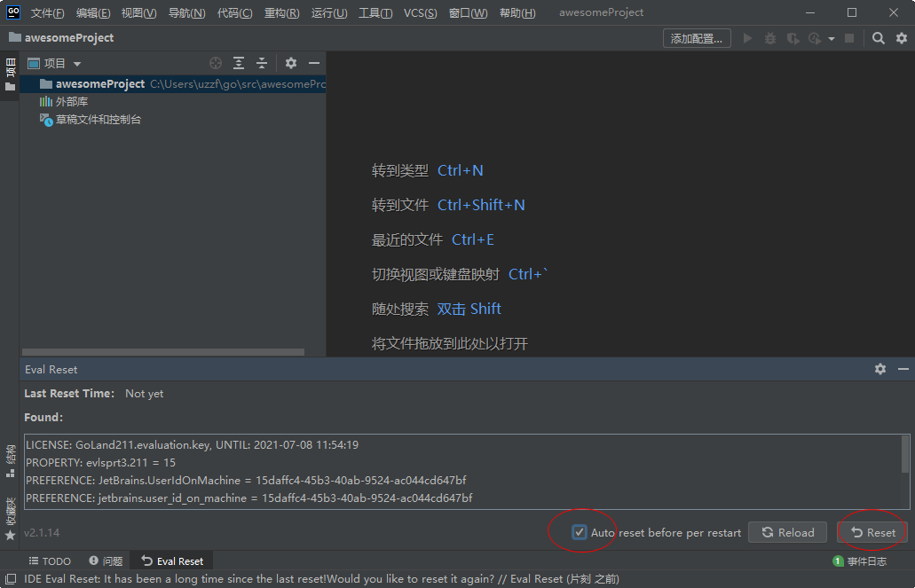Open the 文件(F) menu
915x588 pixels.
[x=47, y=13]
